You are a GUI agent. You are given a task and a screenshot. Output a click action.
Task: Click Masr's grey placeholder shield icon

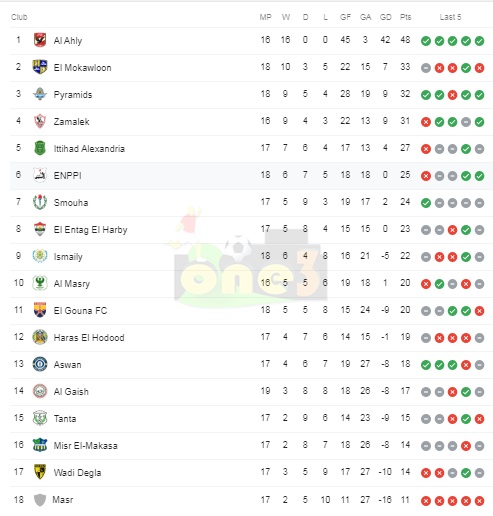coord(40,499)
